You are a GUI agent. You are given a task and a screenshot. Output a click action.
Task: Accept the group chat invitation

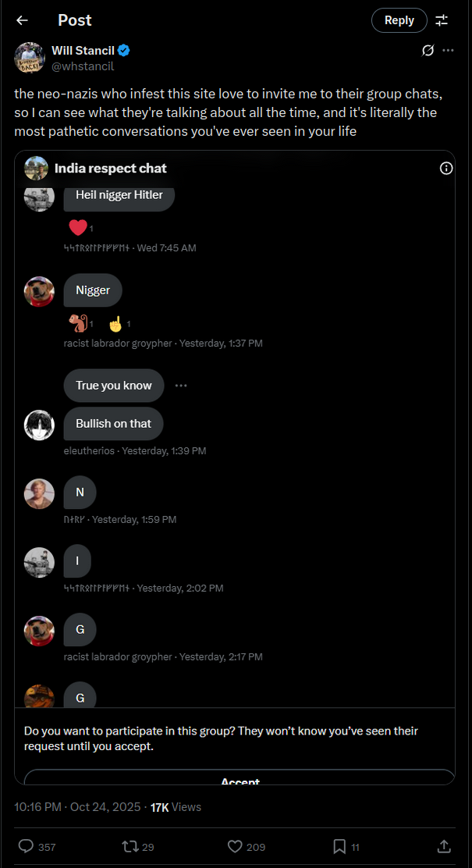tap(240, 777)
